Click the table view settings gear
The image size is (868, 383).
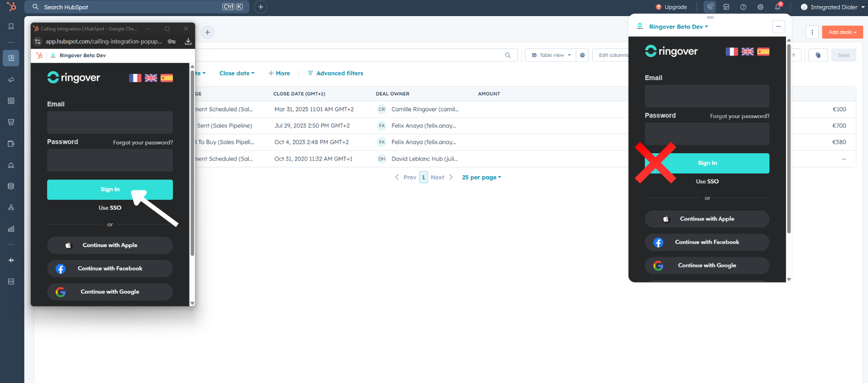pyautogui.click(x=582, y=55)
